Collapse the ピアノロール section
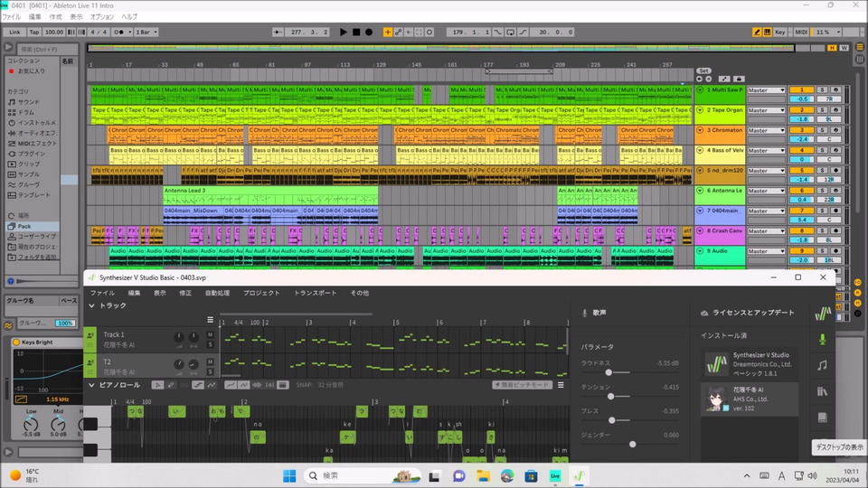Viewport: 868px width, 488px height. (91, 385)
